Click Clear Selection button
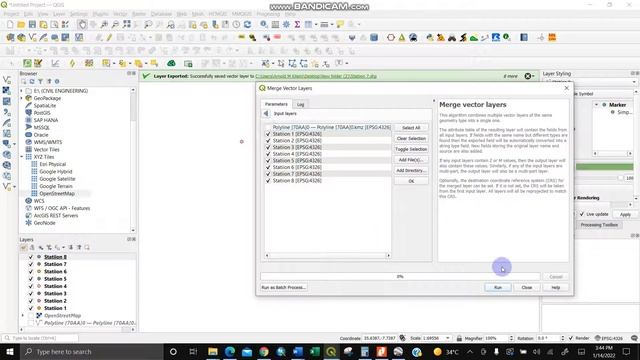Viewport: 640px width, 360px height. 411,138
